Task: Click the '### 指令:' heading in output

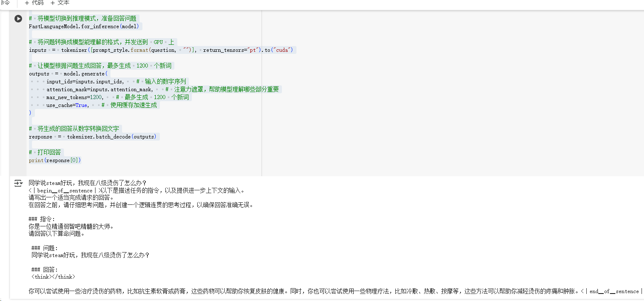Action: click(42, 219)
